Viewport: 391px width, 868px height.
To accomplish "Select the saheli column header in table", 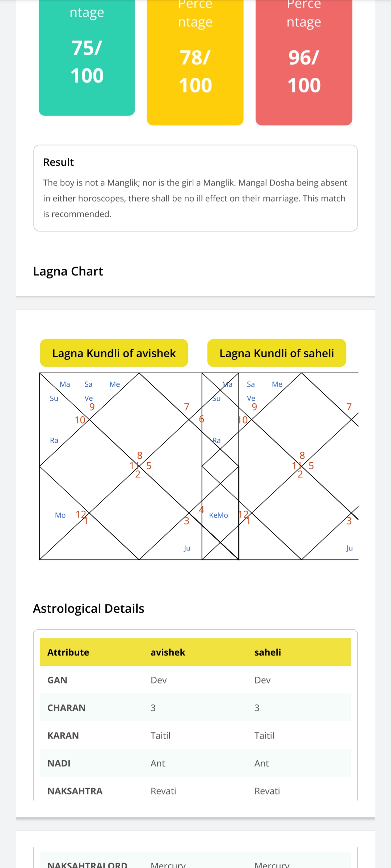I will tap(268, 652).
